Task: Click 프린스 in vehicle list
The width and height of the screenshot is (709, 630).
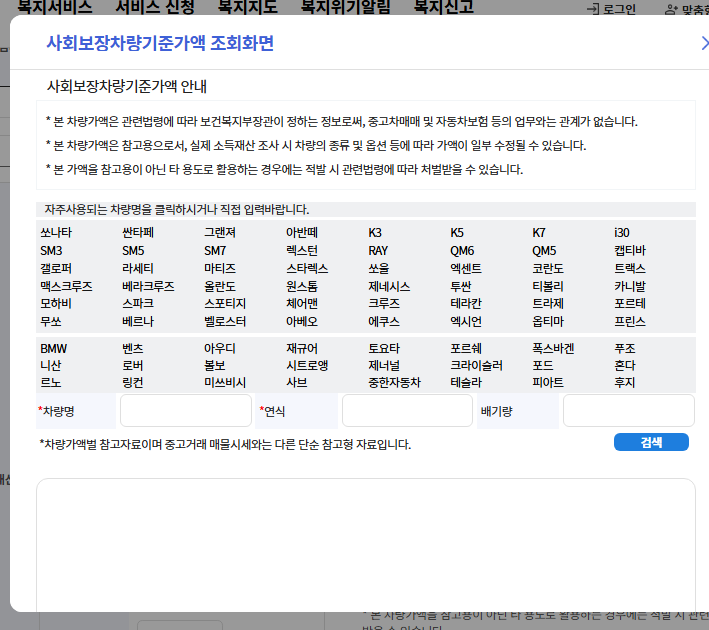Action: pyautogui.click(x=630, y=322)
